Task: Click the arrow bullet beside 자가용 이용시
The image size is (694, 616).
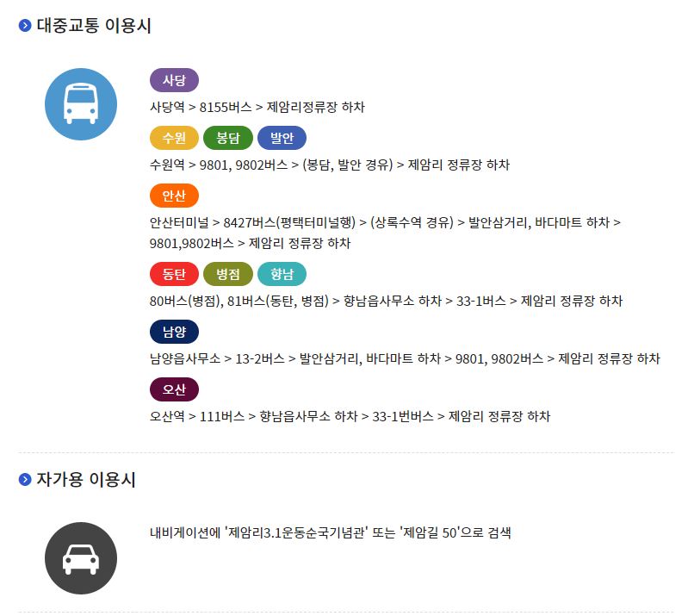Action: point(25,479)
